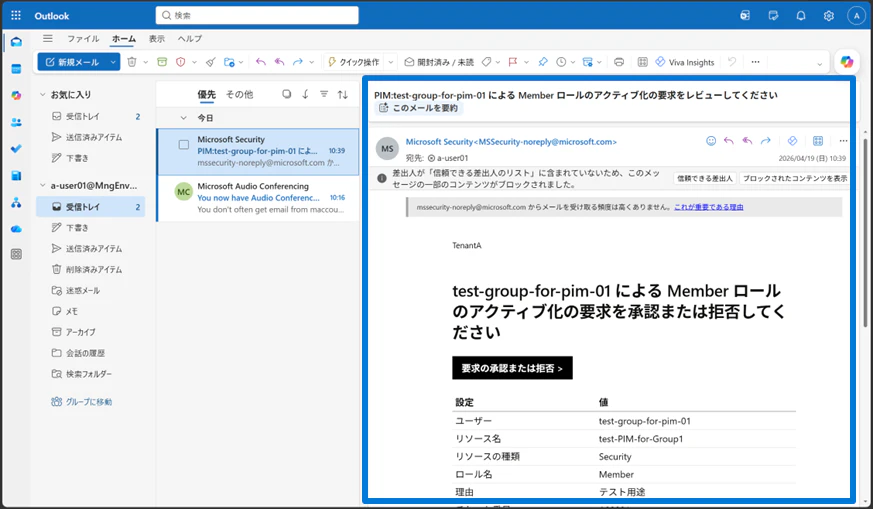The height and width of the screenshot is (509, 873).
Task: Toggle the select-all messages icon
Action: (x=286, y=94)
